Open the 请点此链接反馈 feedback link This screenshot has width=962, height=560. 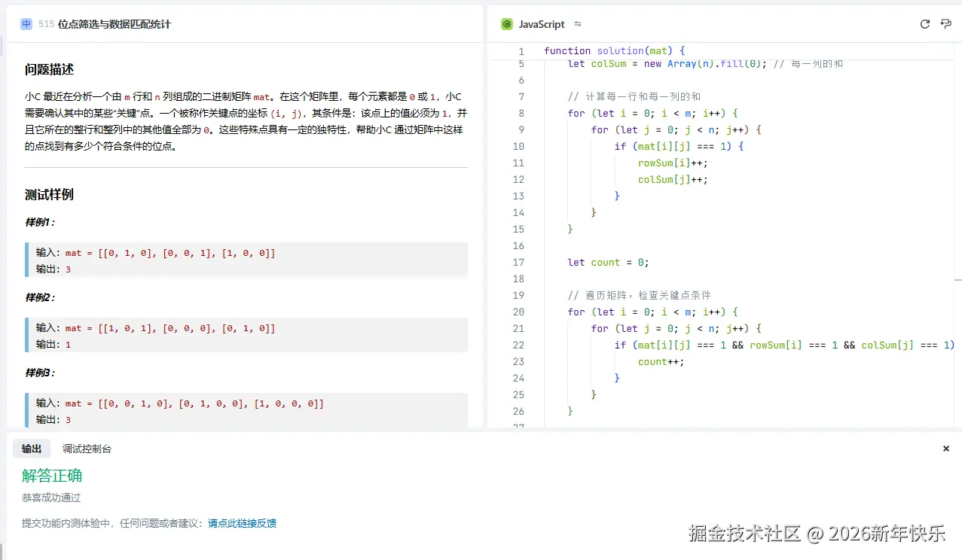pyautogui.click(x=242, y=523)
